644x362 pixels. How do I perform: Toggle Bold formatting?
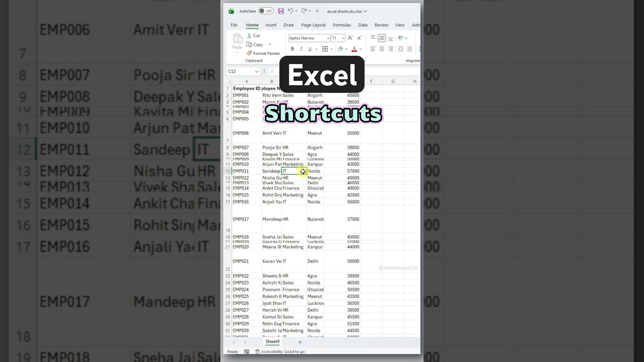[x=292, y=49]
